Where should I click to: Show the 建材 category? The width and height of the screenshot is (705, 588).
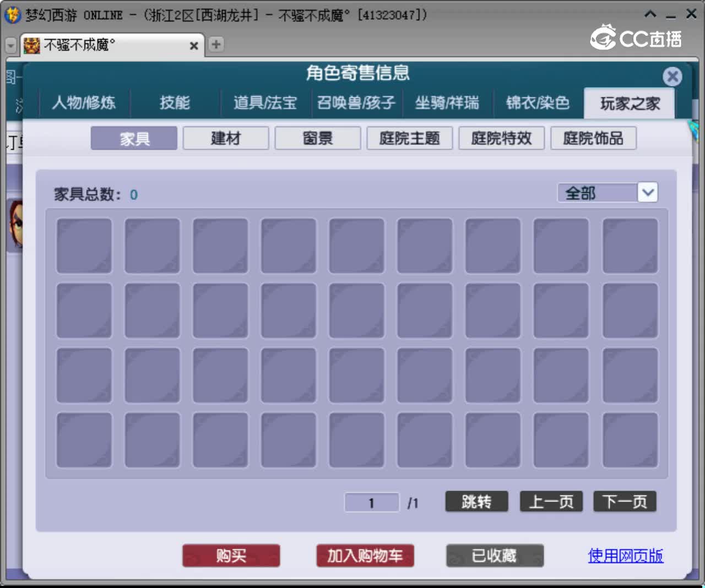(x=226, y=138)
